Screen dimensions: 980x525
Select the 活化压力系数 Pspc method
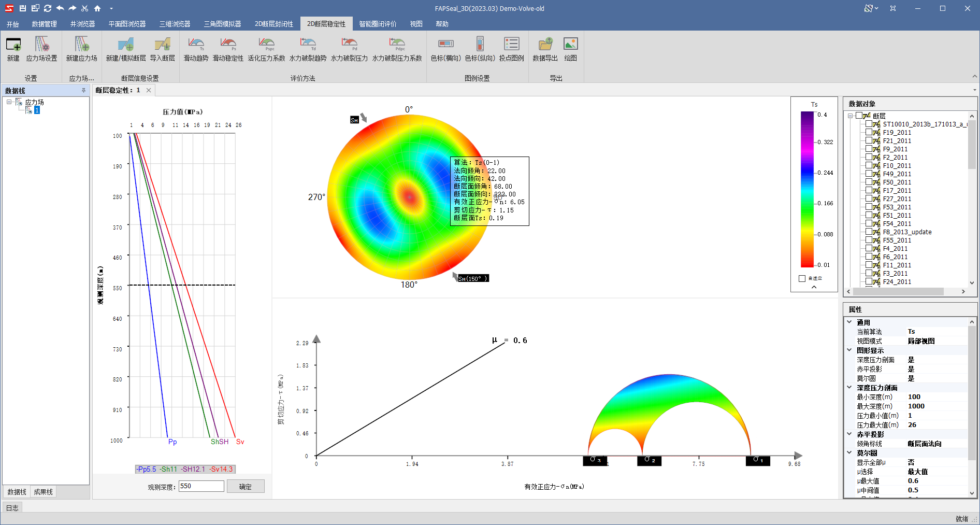click(x=267, y=49)
